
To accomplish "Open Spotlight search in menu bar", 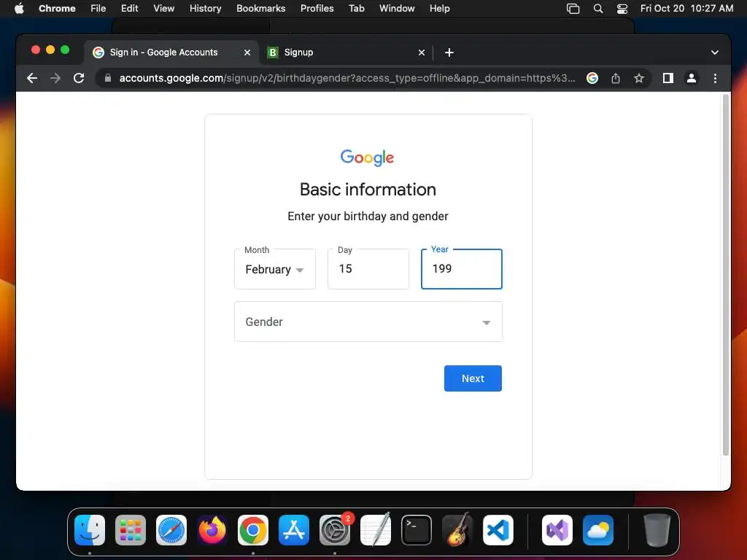I will pyautogui.click(x=598, y=9).
